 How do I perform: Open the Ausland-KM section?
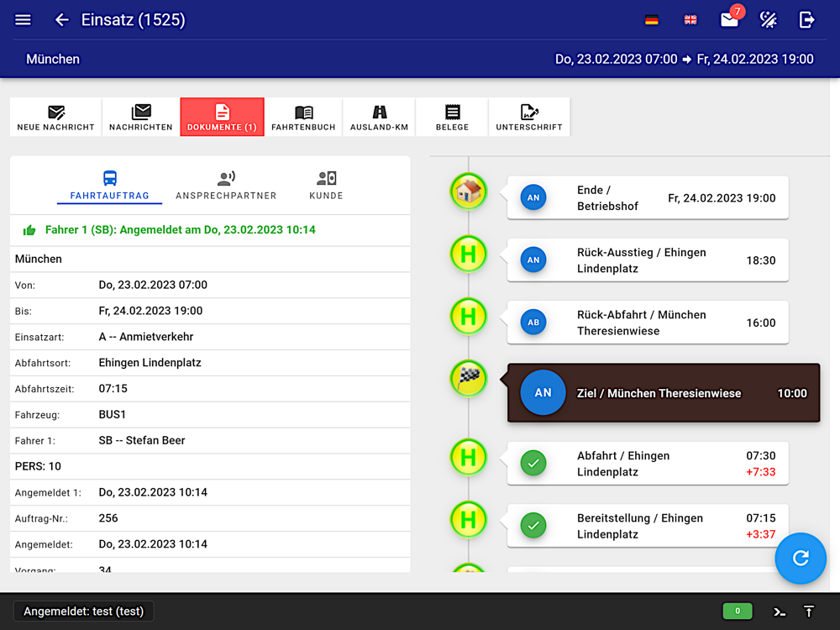click(x=380, y=117)
